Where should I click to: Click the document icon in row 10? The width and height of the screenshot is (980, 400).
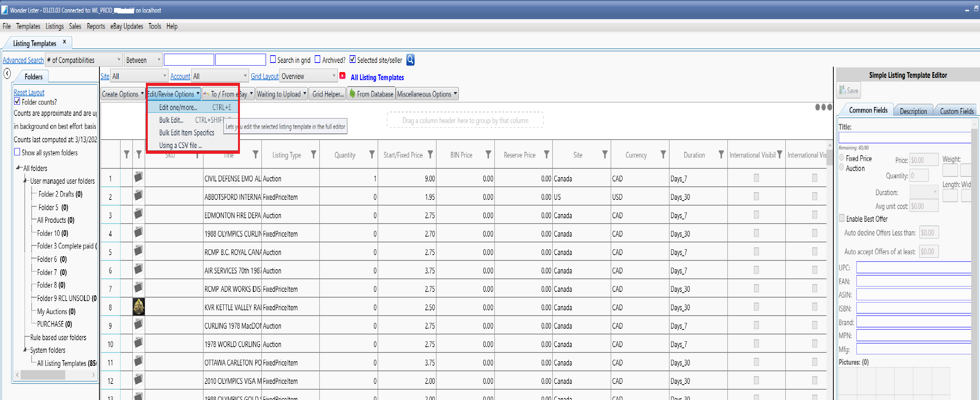[139, 343]
